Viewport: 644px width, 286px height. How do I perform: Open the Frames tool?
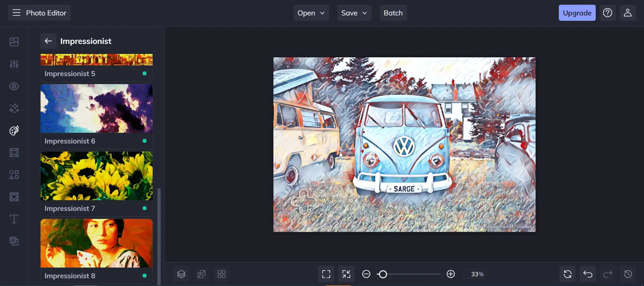(x=14, y=153)
